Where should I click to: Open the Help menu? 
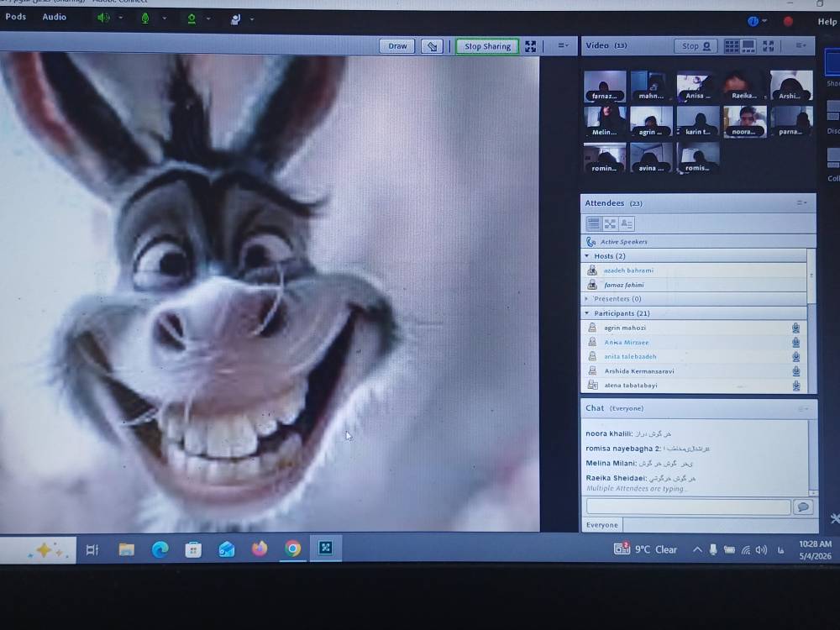pyautogui.click(x=827, y=22)
